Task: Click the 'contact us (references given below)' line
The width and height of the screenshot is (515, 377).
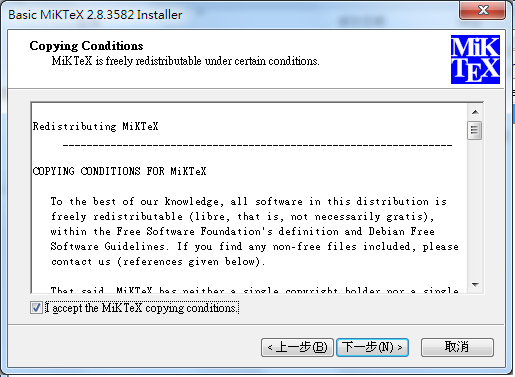Action: point(158,261)
